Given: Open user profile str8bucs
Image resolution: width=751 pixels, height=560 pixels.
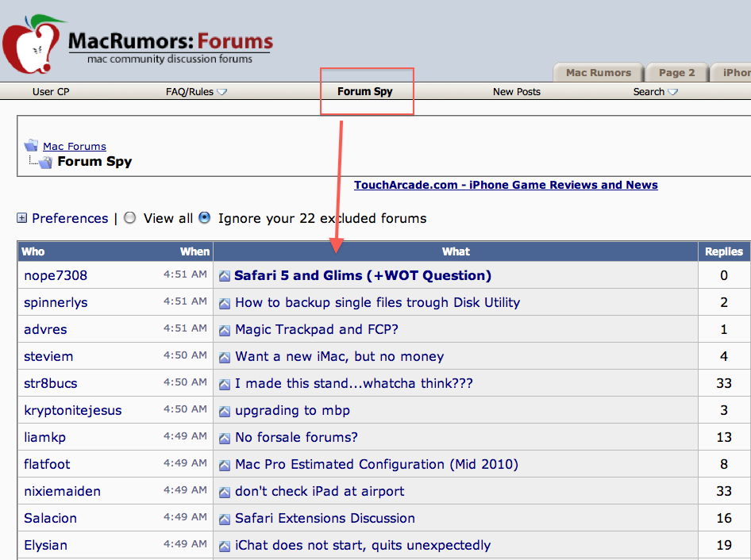Looking at the screenshot, I should pos(50,383).
